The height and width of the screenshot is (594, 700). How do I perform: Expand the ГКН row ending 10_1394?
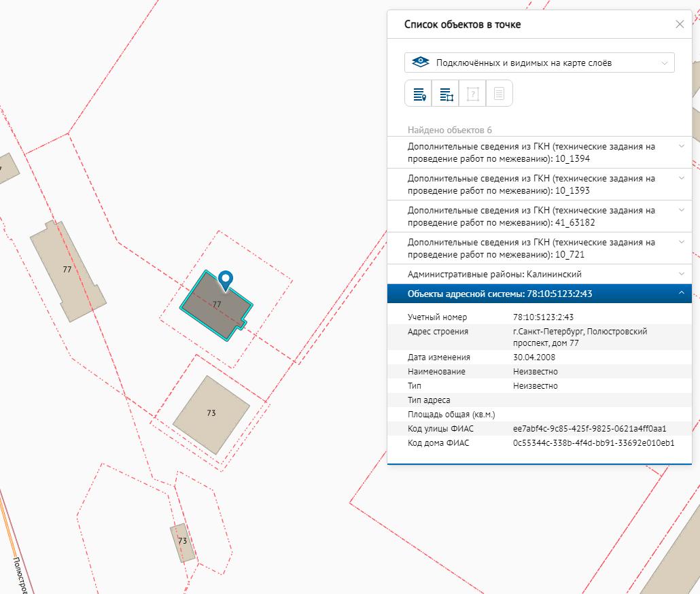coord(540,152)
